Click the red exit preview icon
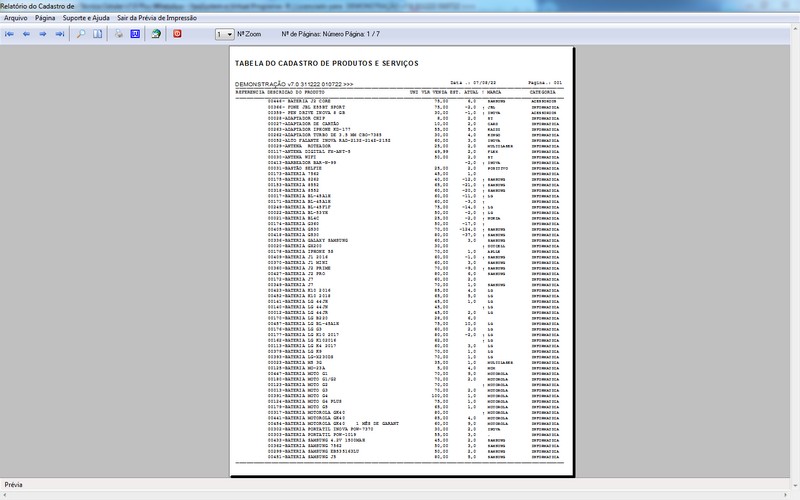 [x=177, y=34]
